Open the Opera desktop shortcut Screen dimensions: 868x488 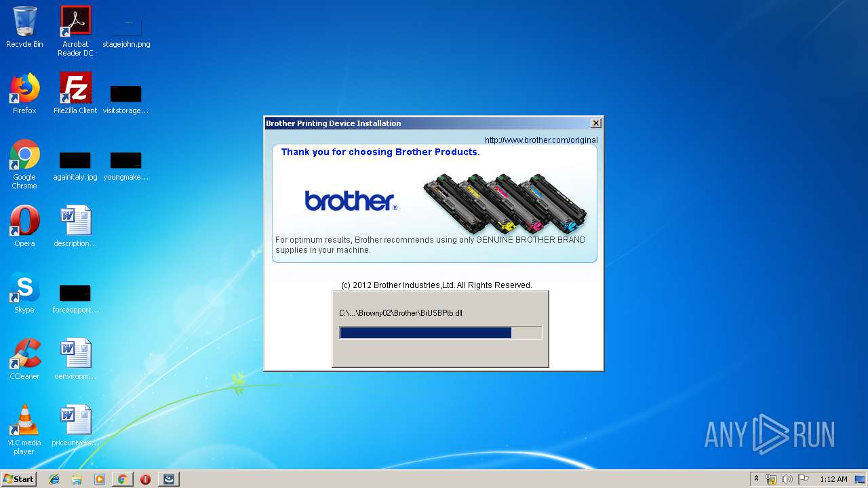pos(24,226)
